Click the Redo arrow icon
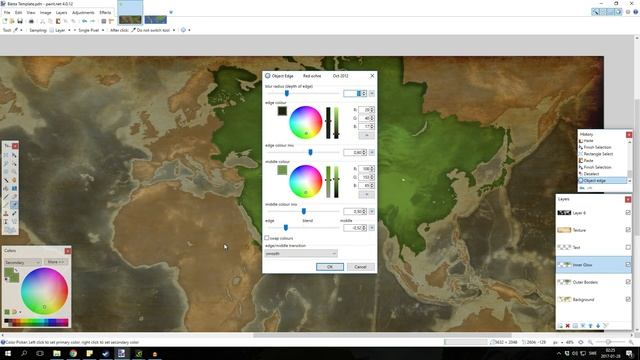Screen dimensions: 640x360 point(93,21)
